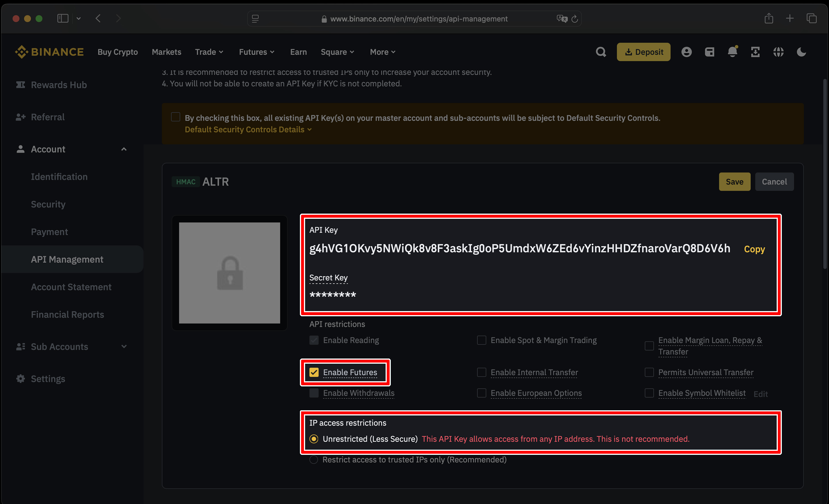
Task: Click the Deposit button
Action: point(643,52)
